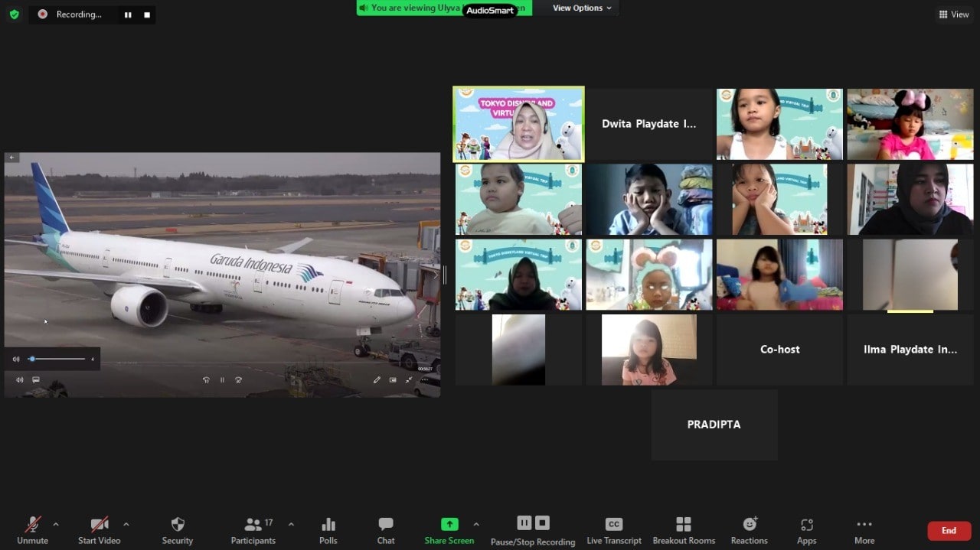The height and width of the screenshot is (550, 980).
Task: Select the Tokyo Disneyland host video tile
Action: (x=518, y=124)
